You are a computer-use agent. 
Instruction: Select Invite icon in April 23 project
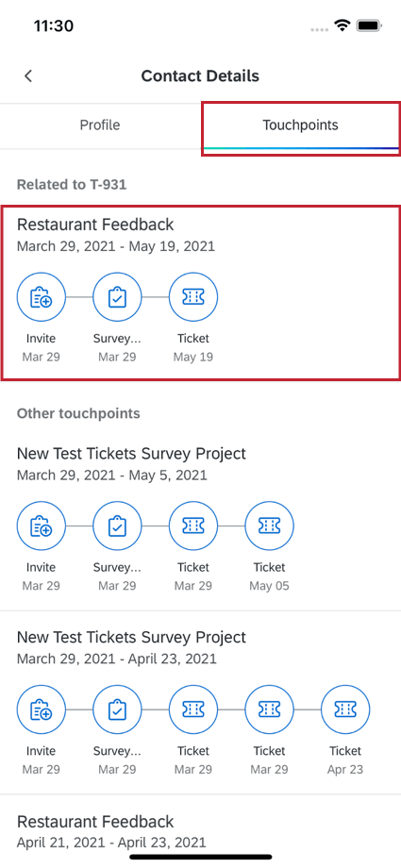click(x=41, y=709)
